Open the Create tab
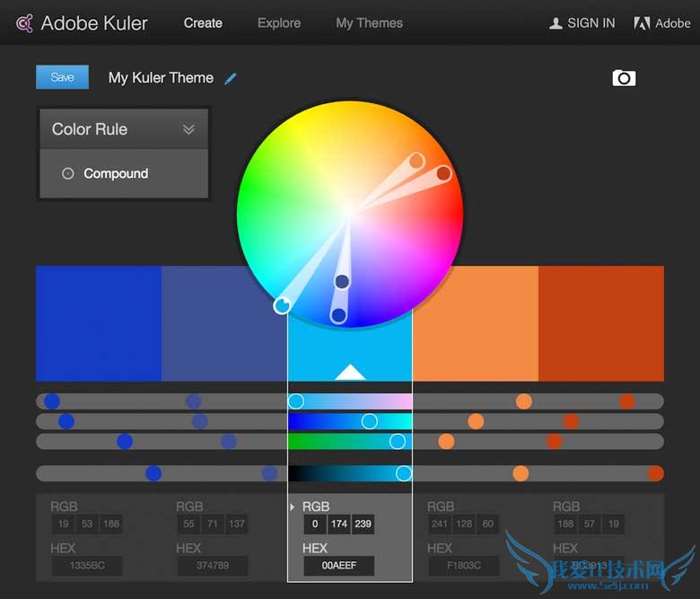 (203, 22)
